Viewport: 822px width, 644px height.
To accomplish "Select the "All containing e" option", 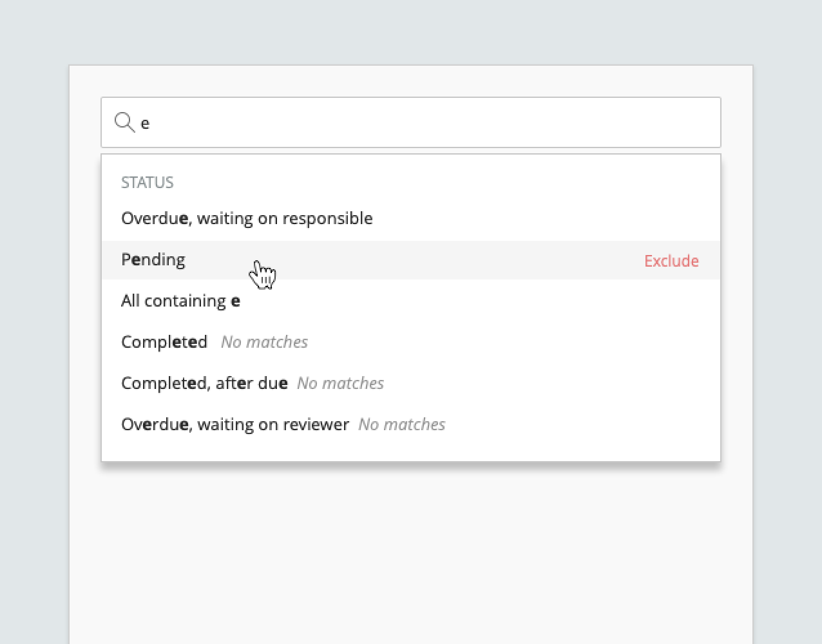I will point(180,301).
